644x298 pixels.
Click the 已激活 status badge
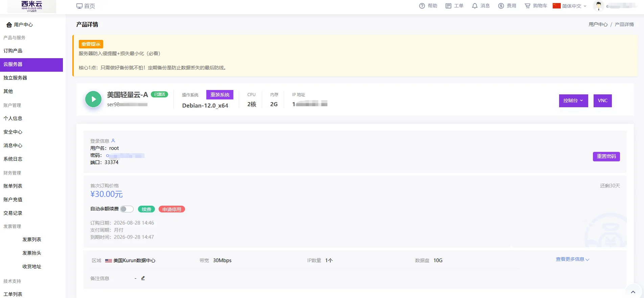[159, 94]
